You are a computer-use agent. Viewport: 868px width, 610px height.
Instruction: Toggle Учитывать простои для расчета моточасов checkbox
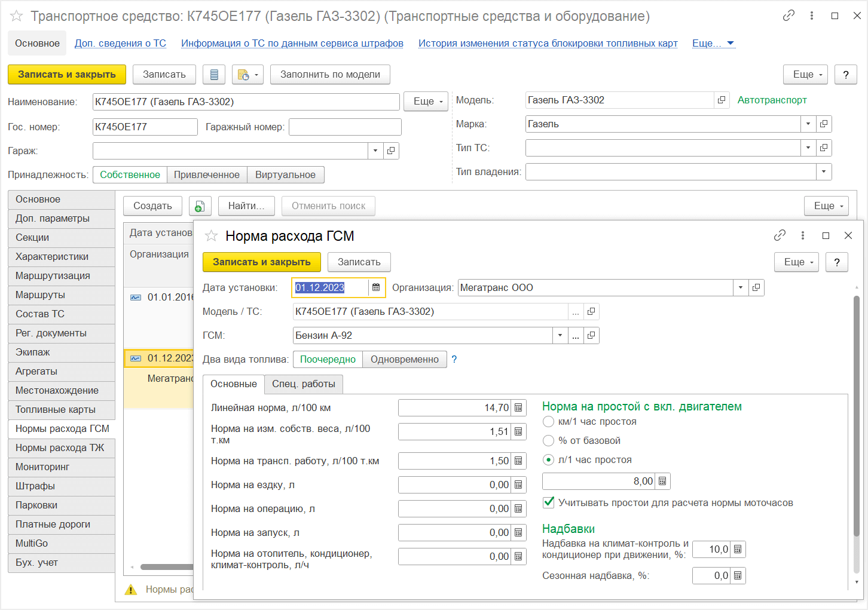pyautogui.click(x=548, y=502)
